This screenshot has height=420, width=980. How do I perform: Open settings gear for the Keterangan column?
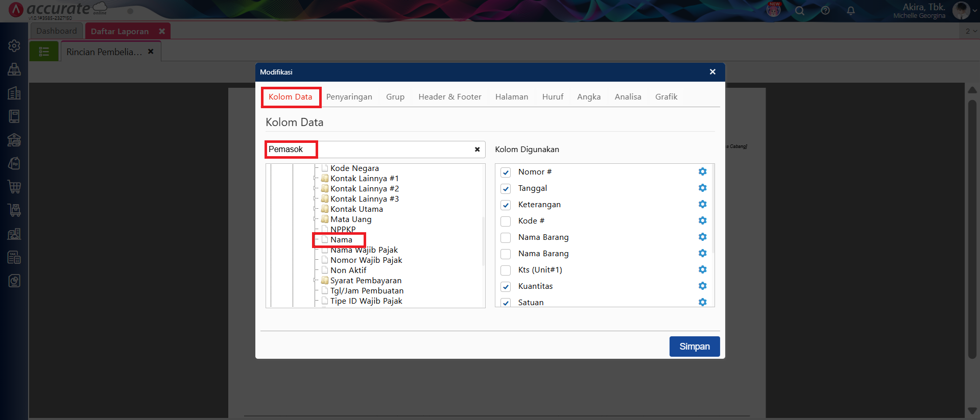pos(702,205)
